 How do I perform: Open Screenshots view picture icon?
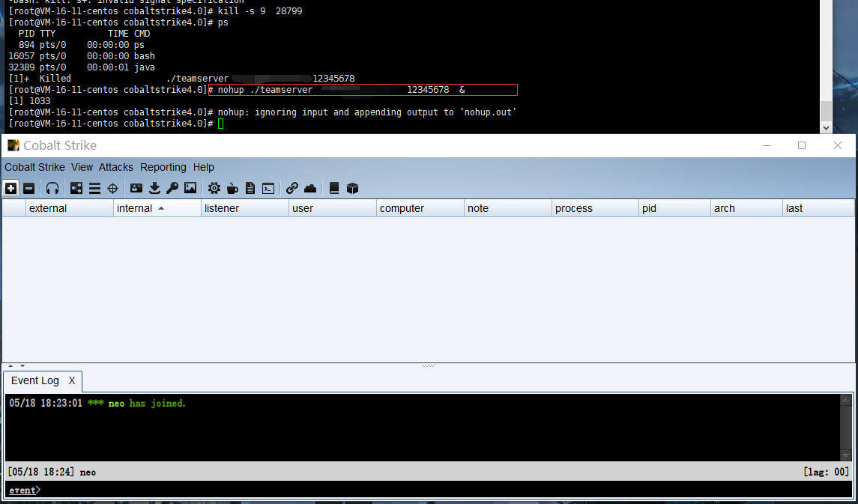[190, 189]
